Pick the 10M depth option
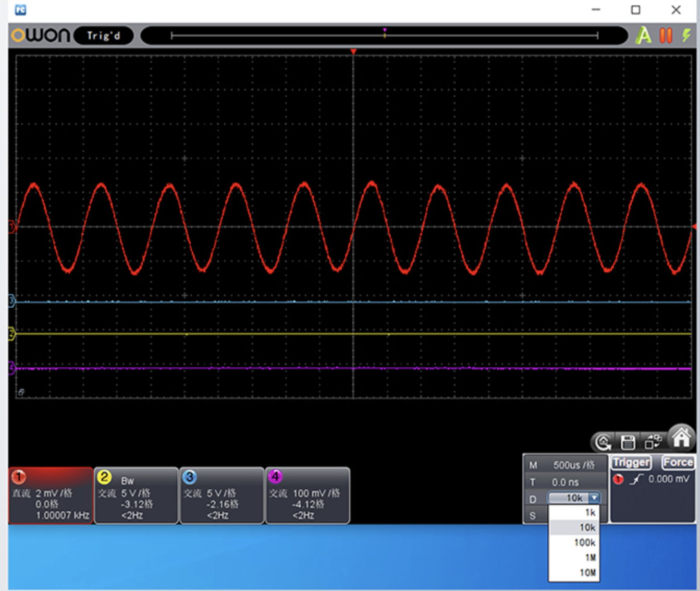Image resolution: width=700 pixels, height=591 pixels. click(574, 573)
